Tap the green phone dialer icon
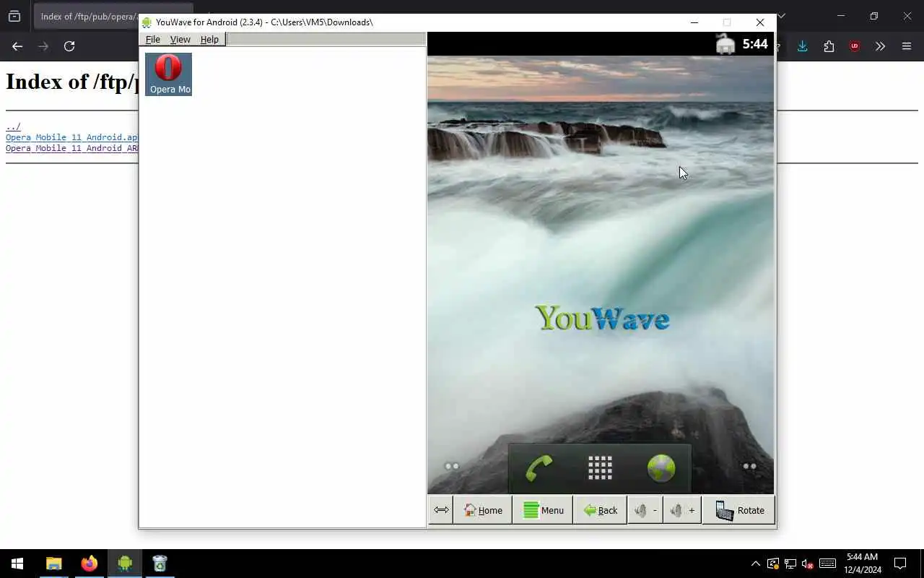The height and width of the screenshot is (578, 924). (x=539, y=468)
